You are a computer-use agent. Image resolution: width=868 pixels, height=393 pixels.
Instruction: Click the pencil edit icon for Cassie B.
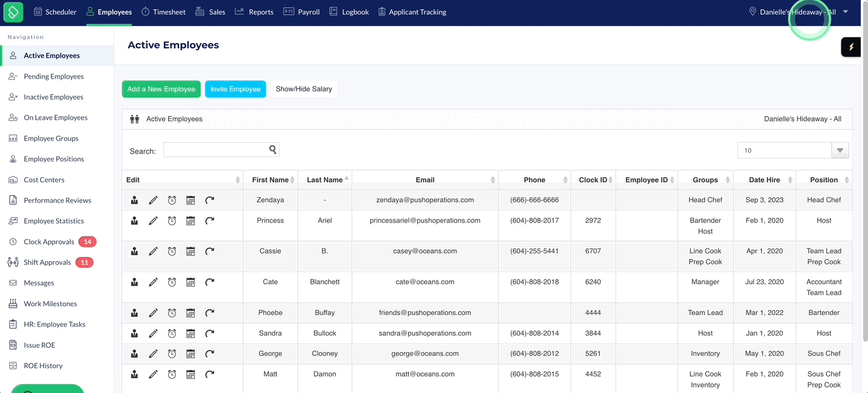(x=153, y=251)
